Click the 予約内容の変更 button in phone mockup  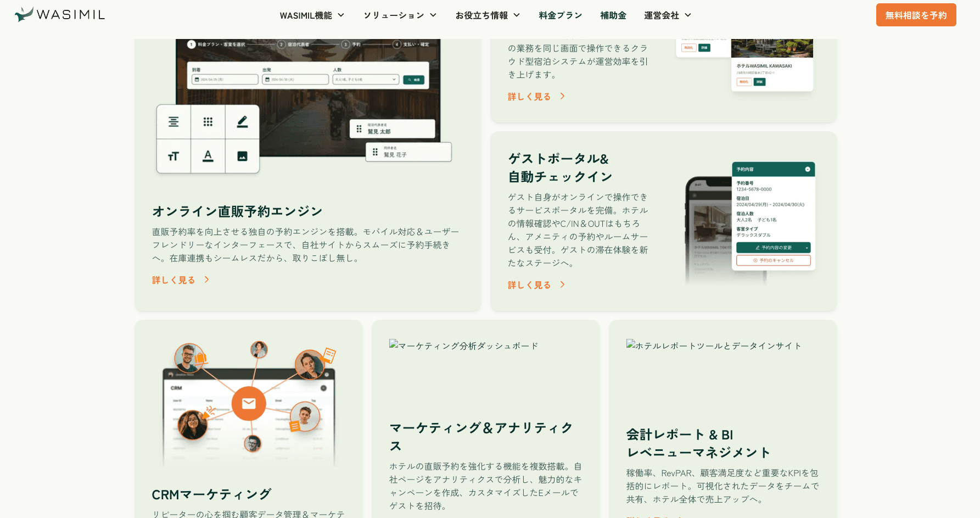click(x=773, y=248)
